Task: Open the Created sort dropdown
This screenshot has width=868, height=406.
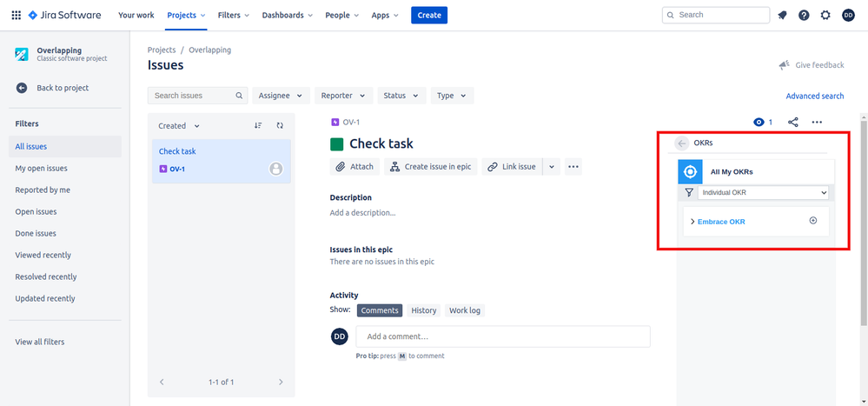Action: coord(179,126)
